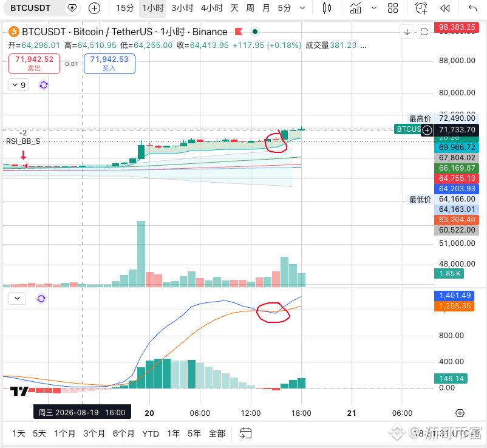Open the chart layout grid selector
Image resolution: width=487 pixels, height=448 pixels.
tap(393, 8)
